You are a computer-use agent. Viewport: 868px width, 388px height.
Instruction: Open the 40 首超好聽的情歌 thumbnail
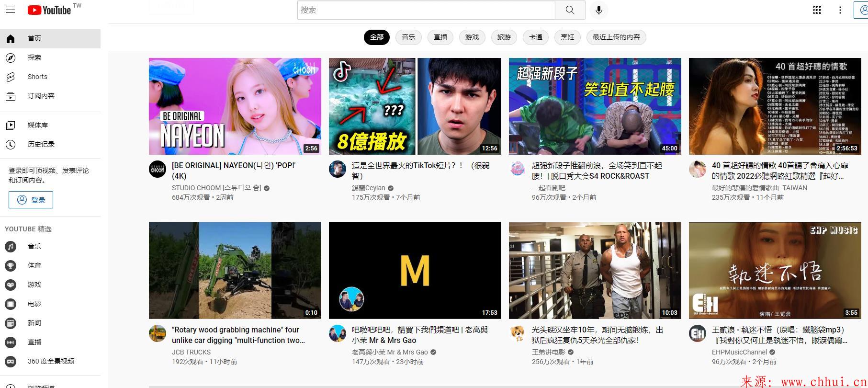(775, 106)
